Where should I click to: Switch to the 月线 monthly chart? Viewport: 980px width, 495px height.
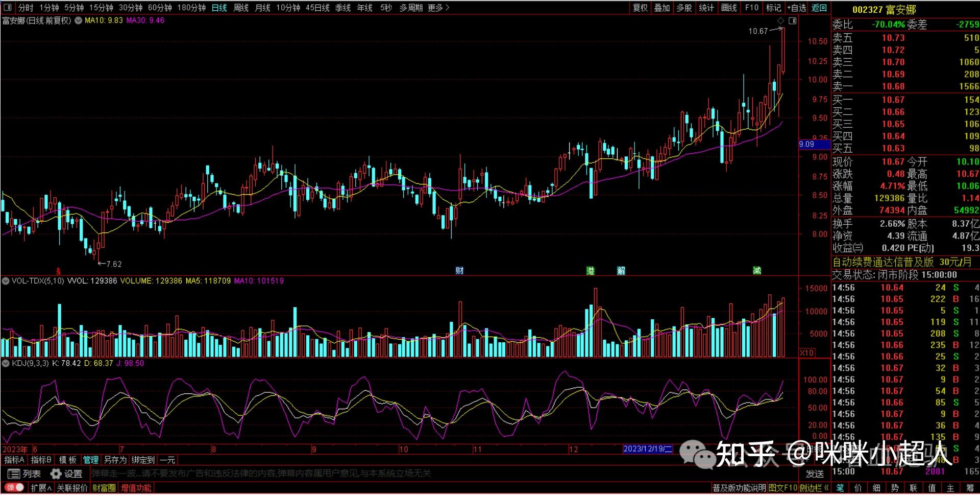(x=262, y=8)
